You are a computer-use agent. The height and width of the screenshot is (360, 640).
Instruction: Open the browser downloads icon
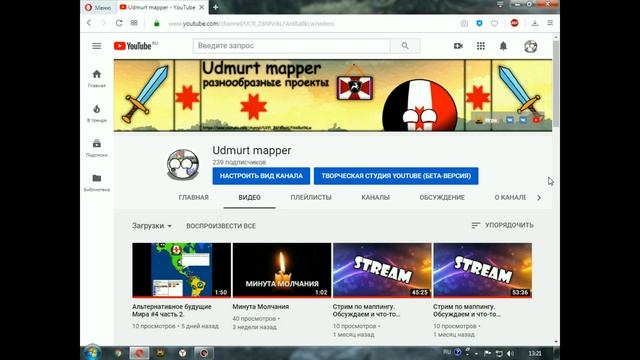[x=535, y=23]
